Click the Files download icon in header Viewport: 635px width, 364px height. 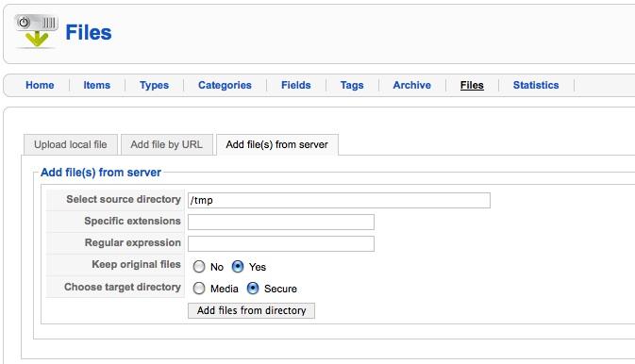[37, 31]
